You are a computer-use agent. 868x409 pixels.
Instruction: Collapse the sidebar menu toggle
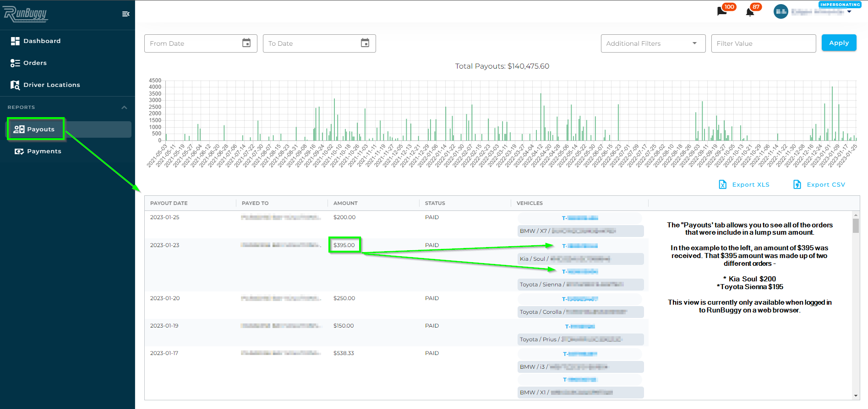126,14
